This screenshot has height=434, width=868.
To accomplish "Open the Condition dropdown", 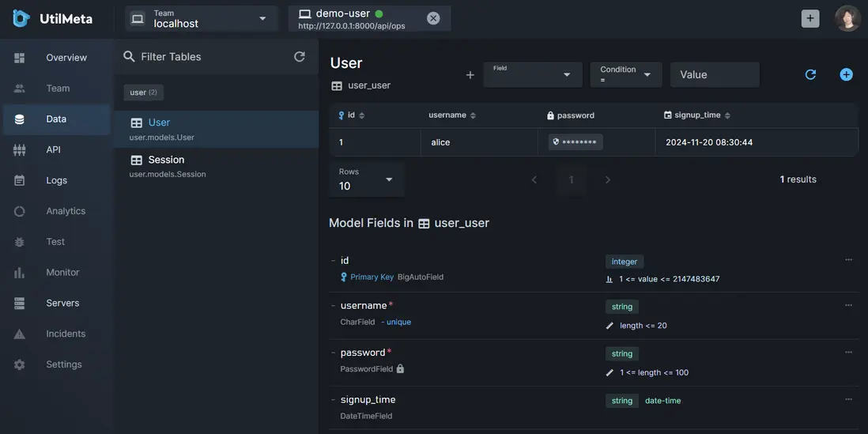I will click(626, 75).
